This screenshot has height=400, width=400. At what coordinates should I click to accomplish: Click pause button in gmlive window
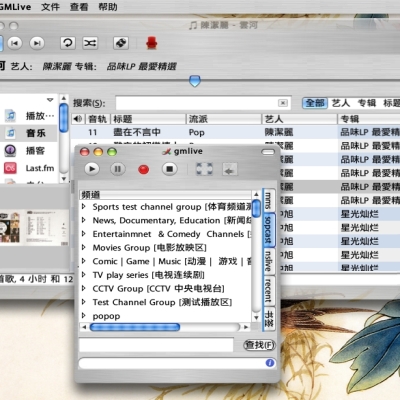pos(118,169)
